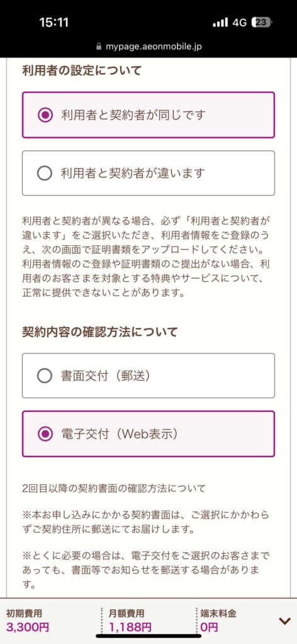
Task: Click the 月額費用 1,188円 summary
Action: tap(130, 621)
